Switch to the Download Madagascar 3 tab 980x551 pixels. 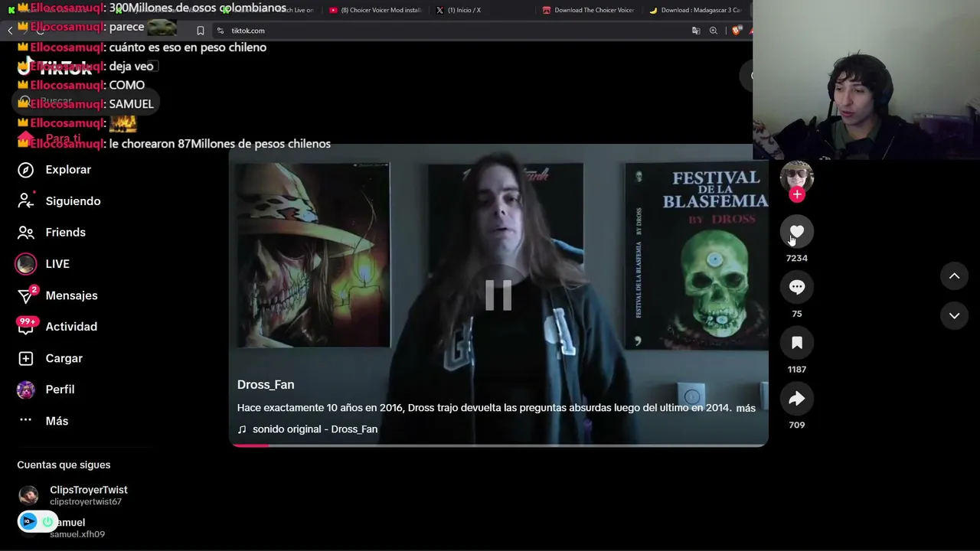click(694, 10)
